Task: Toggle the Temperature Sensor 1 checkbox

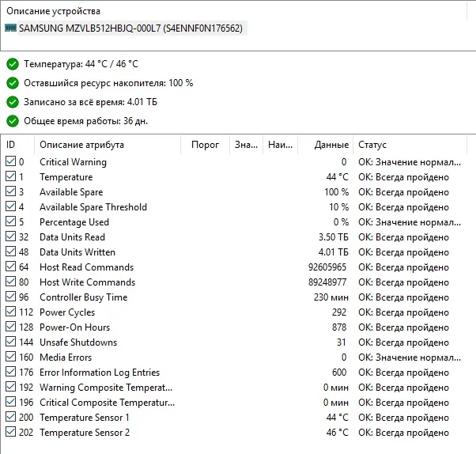Action: pos(10,417)
